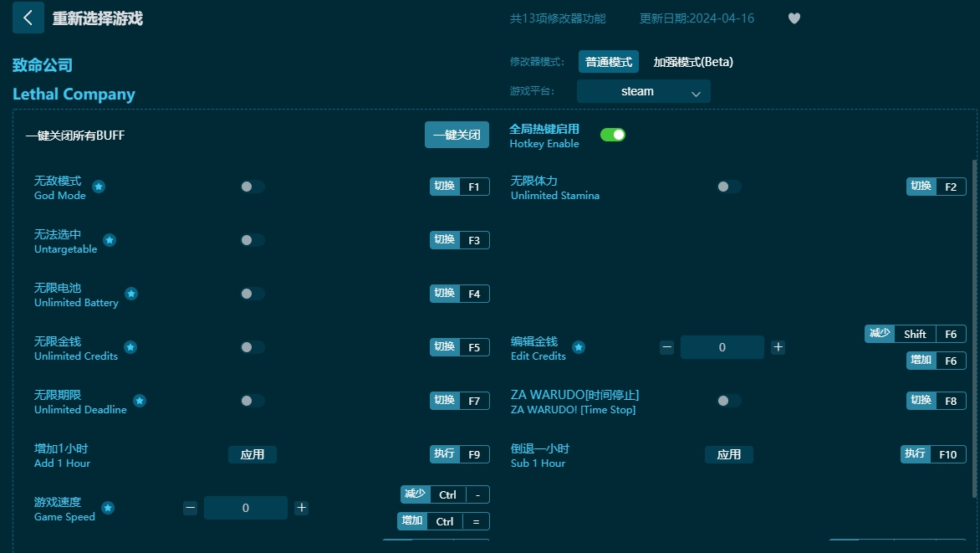Click the star icon beside Edit Credits
The image size is (980, 553).
point(578,347)
